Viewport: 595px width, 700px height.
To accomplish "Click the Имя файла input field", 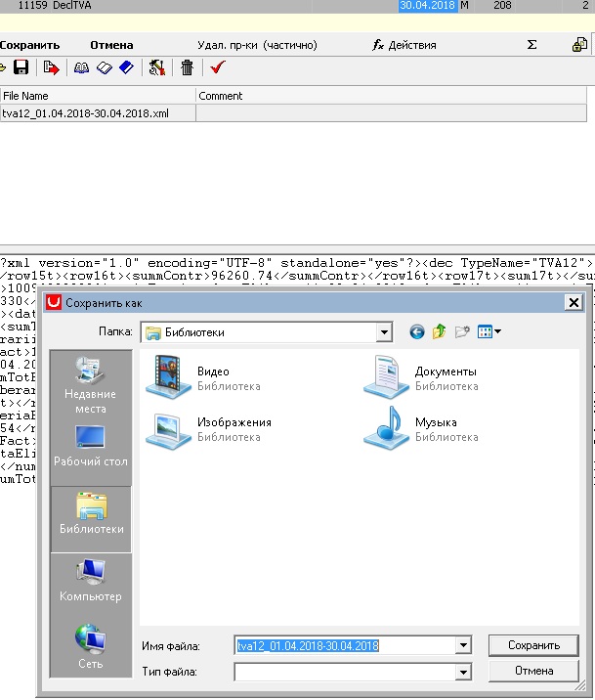I will [345, 645].
